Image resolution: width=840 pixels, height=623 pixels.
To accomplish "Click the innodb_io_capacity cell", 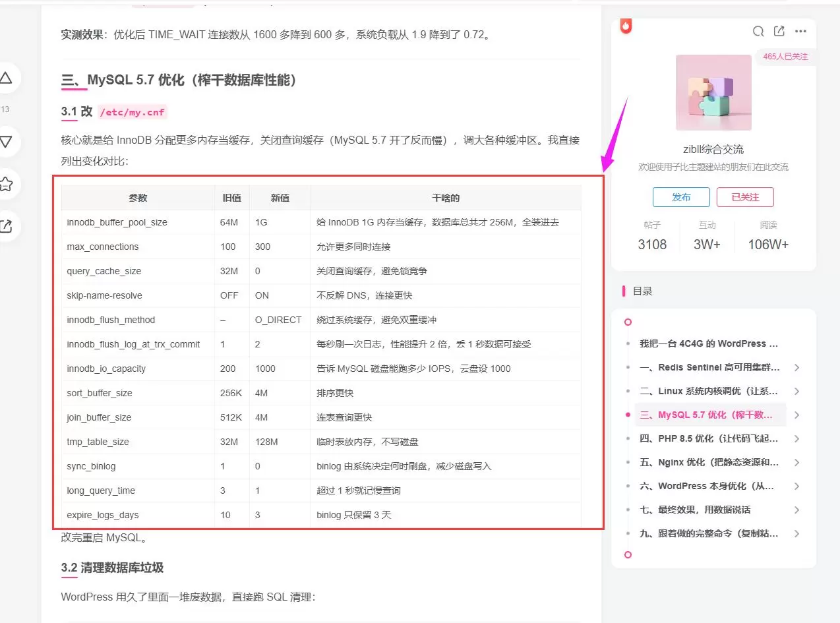I will (x=138, y=369).
